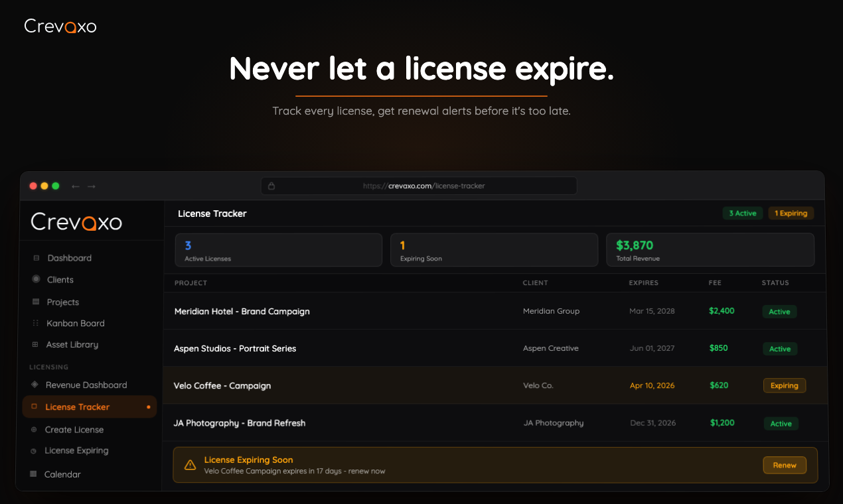Click the warning triangle alert icon
This screenshot has width=843, height=504.
[191, 465]
